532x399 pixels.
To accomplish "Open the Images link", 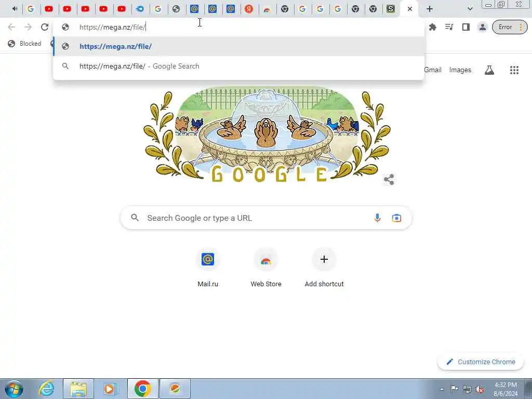I will pyautogui.click(x=460, y=70).
